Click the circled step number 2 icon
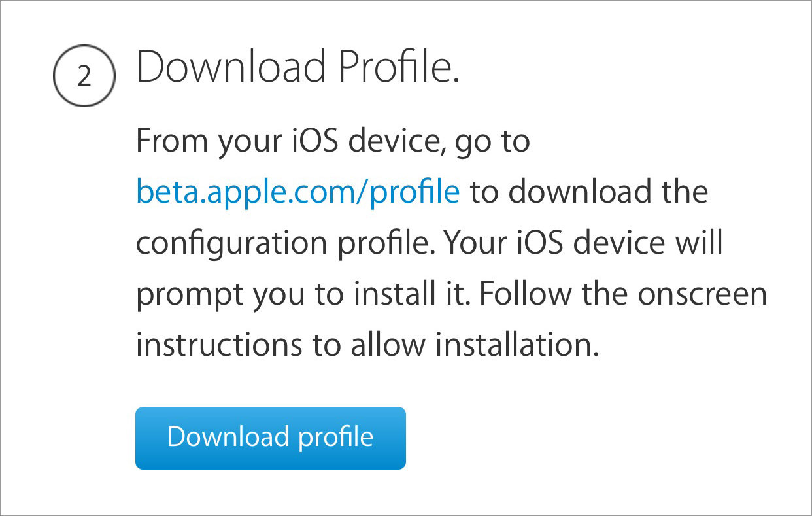 coord(84,76)
